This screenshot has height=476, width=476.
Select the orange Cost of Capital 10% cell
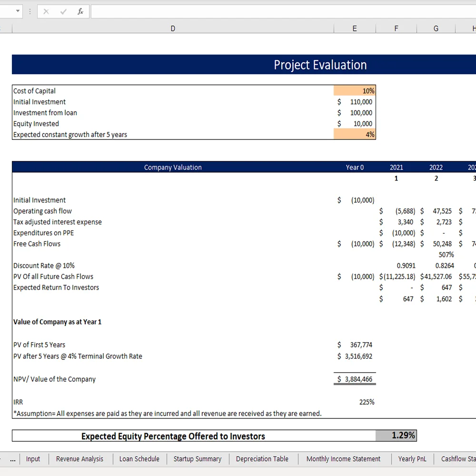(355, 91)
